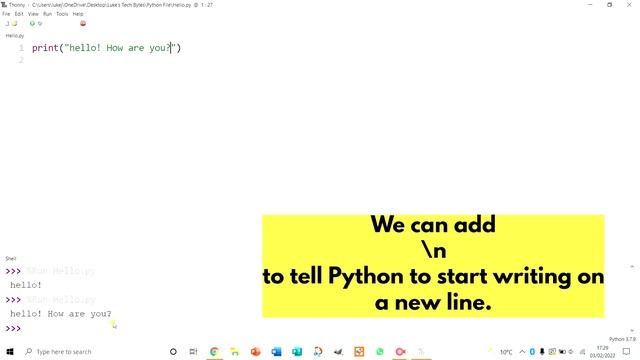Open the Thonny taskbar icon

[421, 351]
